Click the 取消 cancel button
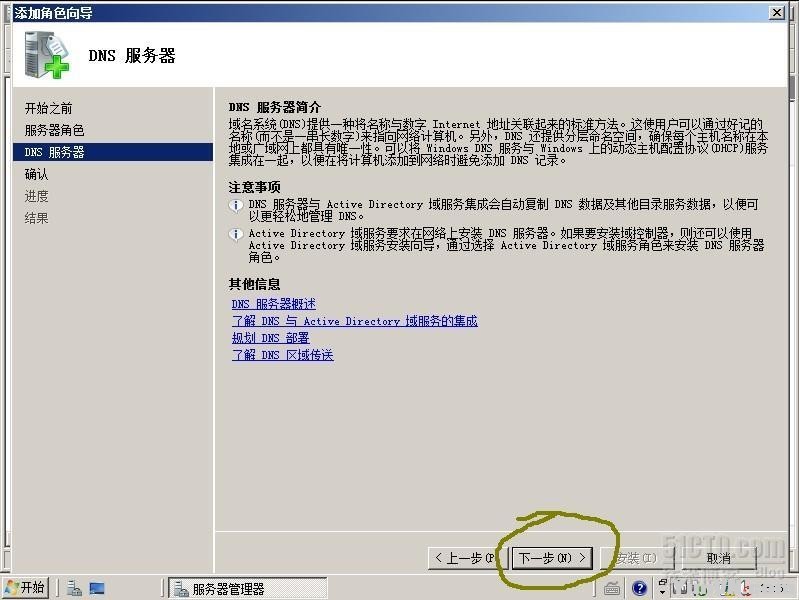The width and height of the screenshot is (799, 600). pos(718,558)
